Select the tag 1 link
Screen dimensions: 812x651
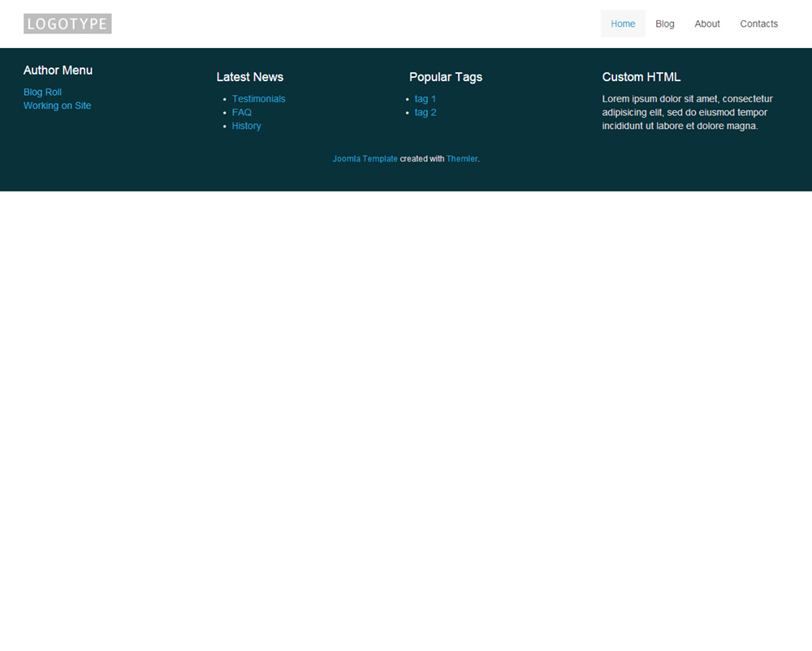[x=425, y=99]
